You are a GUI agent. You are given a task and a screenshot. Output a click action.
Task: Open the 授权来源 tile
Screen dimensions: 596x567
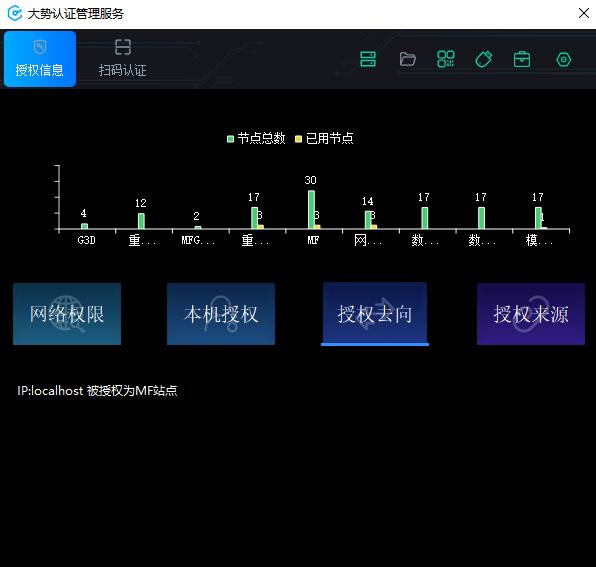[531, 314]
